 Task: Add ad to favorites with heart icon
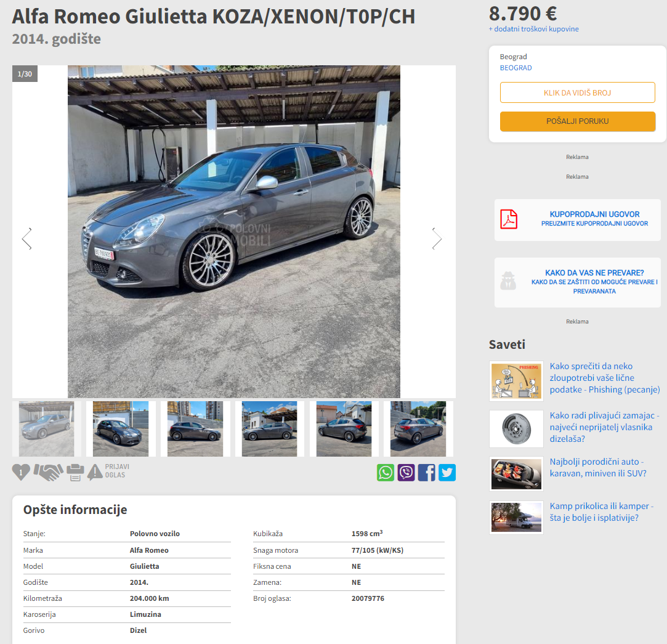pos(21,472)
